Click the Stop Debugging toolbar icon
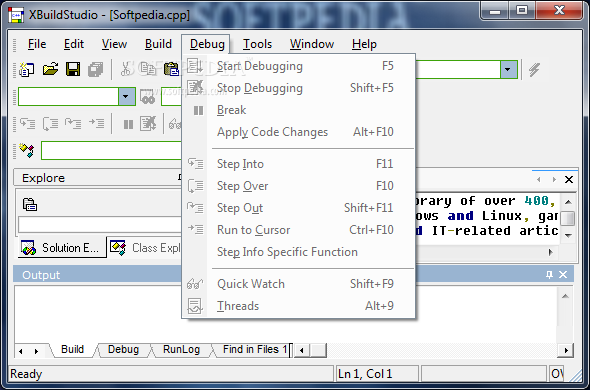The width and height of the screenshot is (590, 390). [148, 123]
